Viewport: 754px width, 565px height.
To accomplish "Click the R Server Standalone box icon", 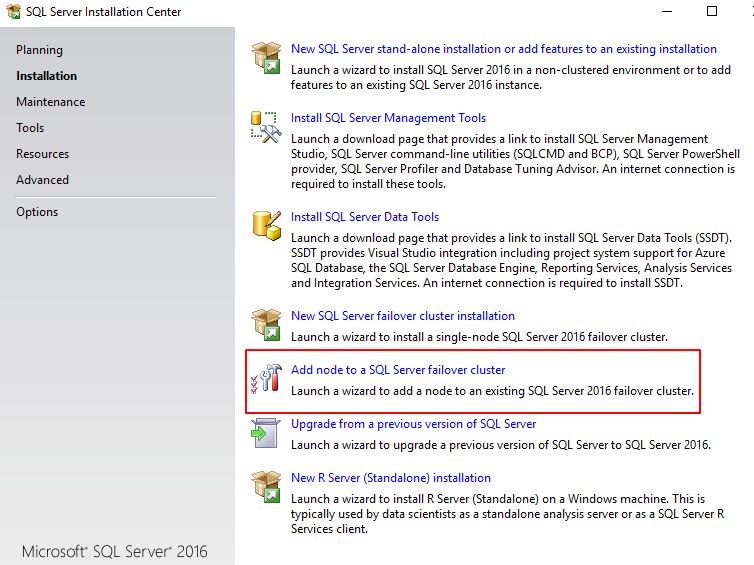I will 266,487.
